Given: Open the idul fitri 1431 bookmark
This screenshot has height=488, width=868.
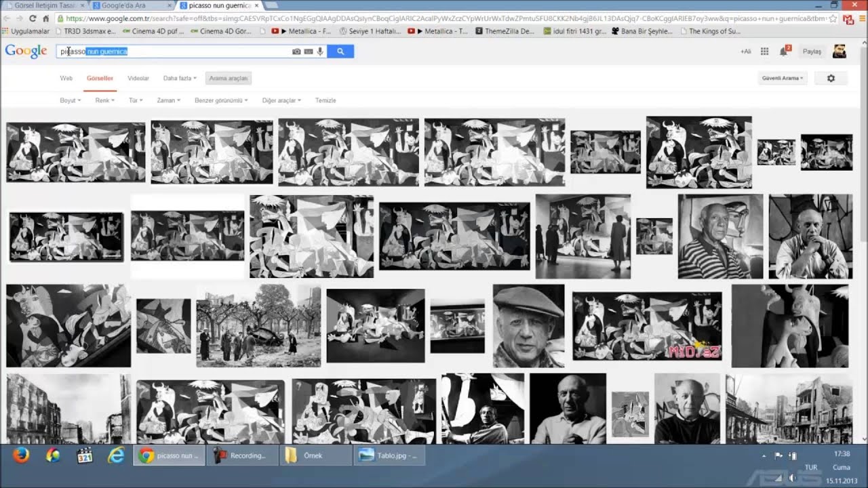Looking at the screenshot, I should (x=575, y=31).
